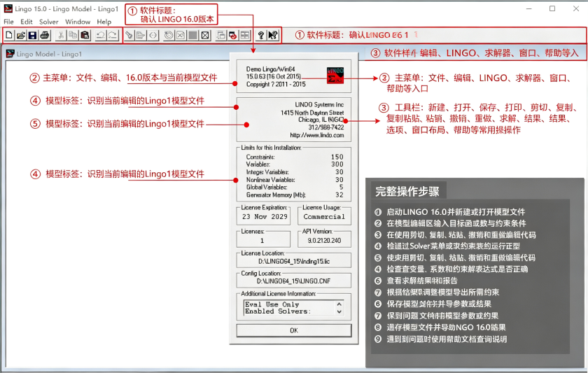Click the gray square Matrix Picture icon
Screen dimensions: 588x373
192,35
